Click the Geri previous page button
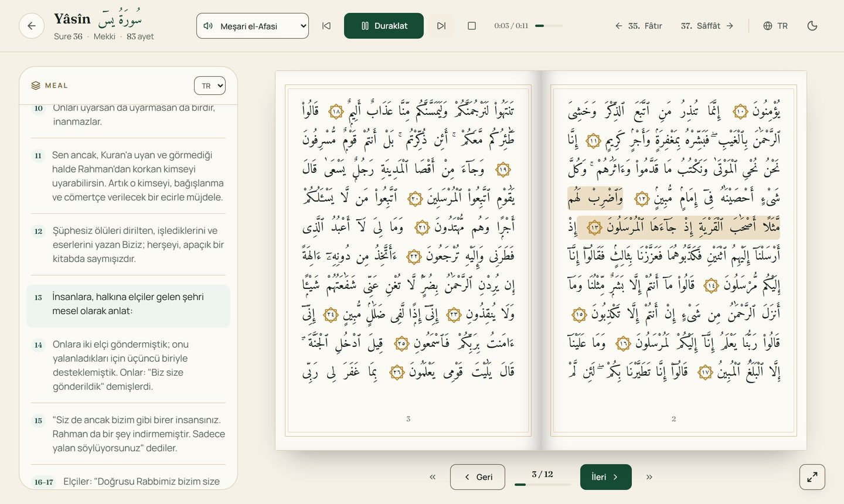This screenshot has height=504, width=844. click(478, 477)
